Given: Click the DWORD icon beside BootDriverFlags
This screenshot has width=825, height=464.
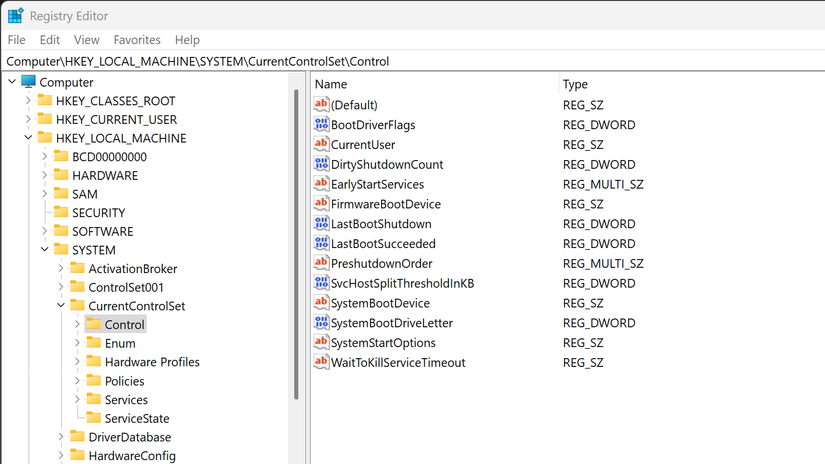Looking at the screenshot, I should [321, 124].
